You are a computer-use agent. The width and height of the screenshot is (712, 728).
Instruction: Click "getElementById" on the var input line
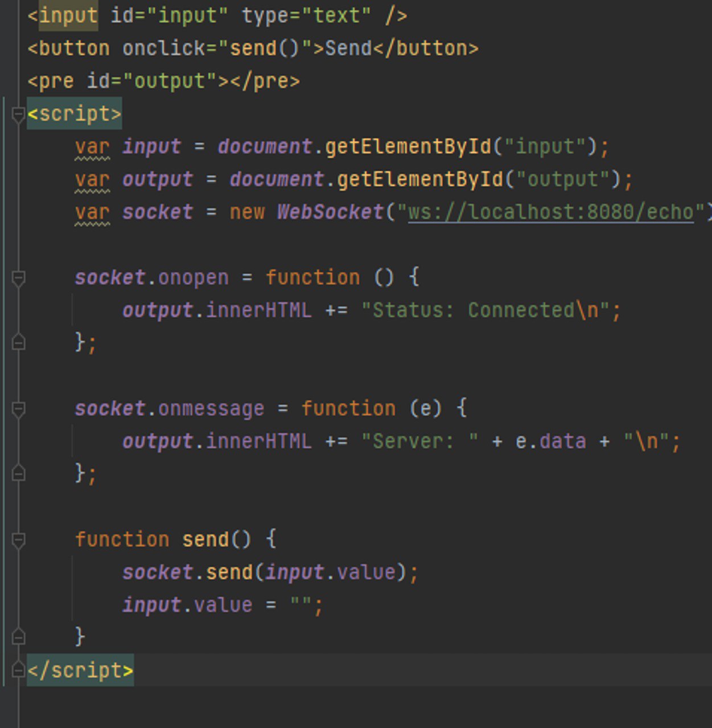(408, 147)
